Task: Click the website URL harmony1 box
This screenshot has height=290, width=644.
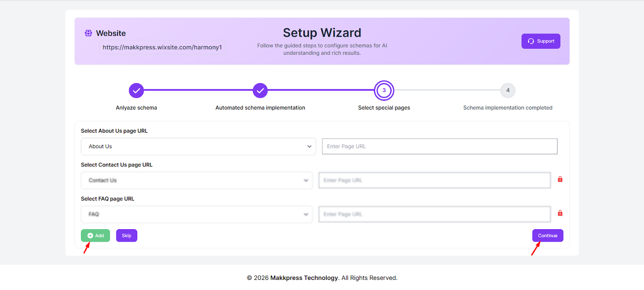Action: [162, 47]
